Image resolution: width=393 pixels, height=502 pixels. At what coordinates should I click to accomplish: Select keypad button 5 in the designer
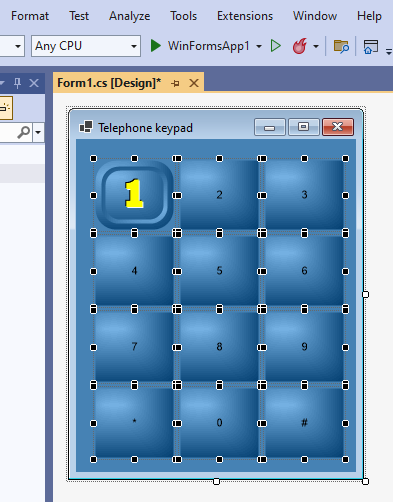[x=219, y=271]
